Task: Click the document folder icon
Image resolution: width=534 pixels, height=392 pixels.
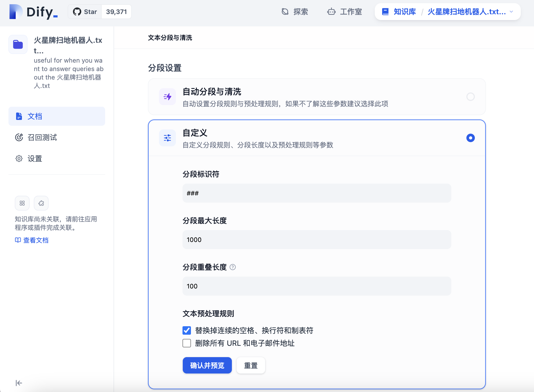Action: pos(18,44)
